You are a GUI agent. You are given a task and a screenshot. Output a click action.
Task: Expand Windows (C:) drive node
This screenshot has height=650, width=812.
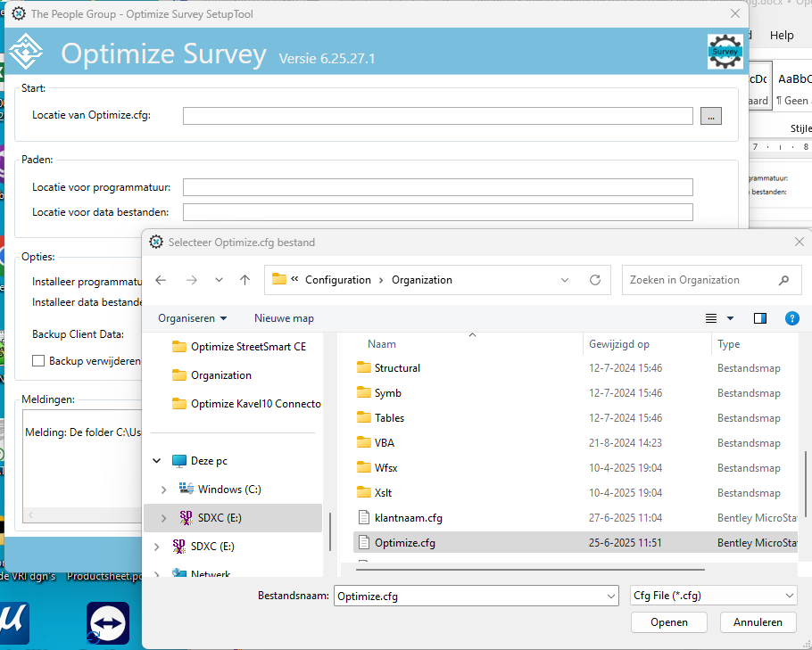[x=163, y=489]
